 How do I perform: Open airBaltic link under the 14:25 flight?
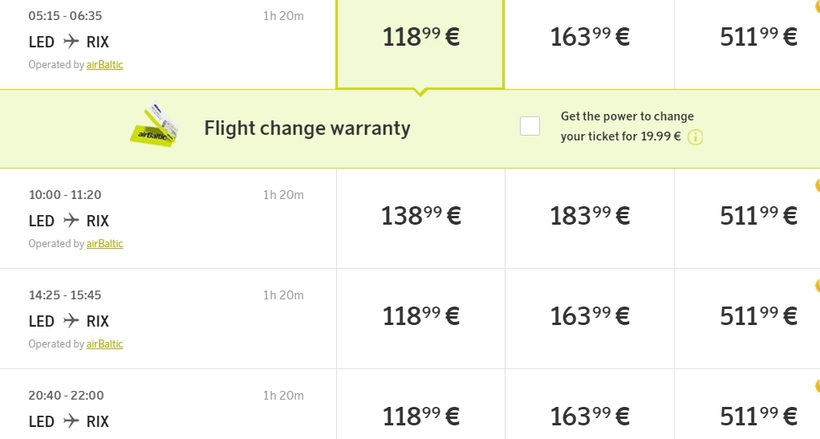click(105, 344)
